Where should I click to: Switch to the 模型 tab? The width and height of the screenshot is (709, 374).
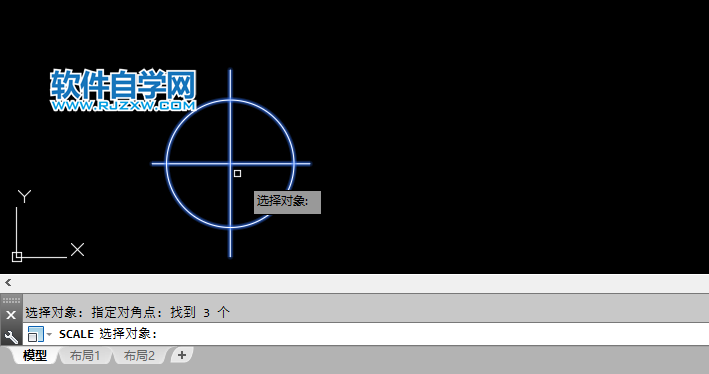coord(35,355)
